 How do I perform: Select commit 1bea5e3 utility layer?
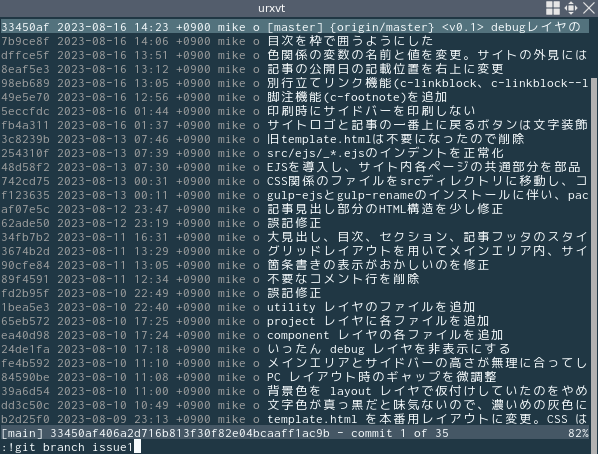[x=294, y=307]
